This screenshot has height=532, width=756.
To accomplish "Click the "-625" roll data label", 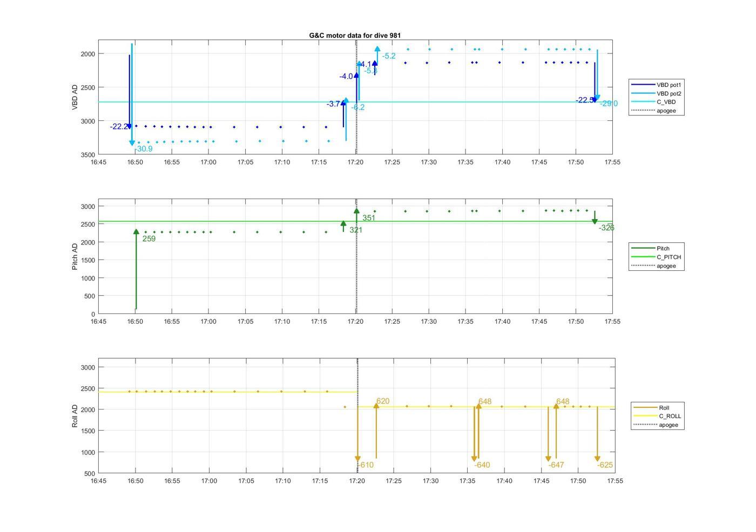I will point(605,465).
